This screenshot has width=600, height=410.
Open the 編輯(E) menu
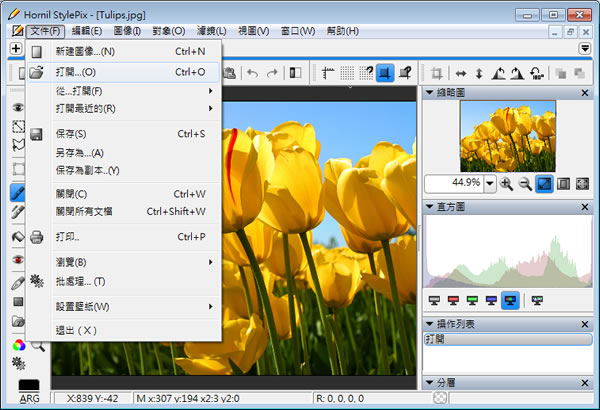click(x=87, y=31)
